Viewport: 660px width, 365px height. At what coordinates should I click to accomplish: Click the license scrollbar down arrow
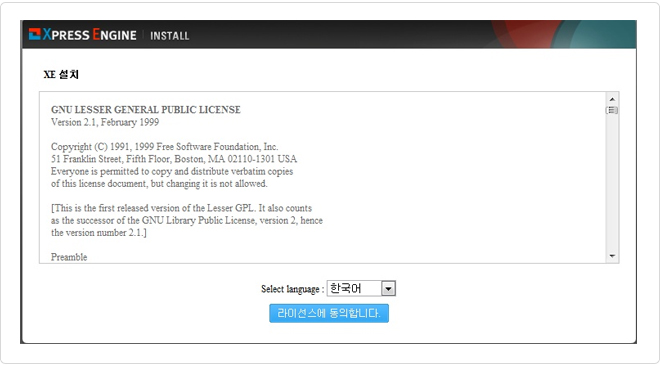click(x=612, y=256)
